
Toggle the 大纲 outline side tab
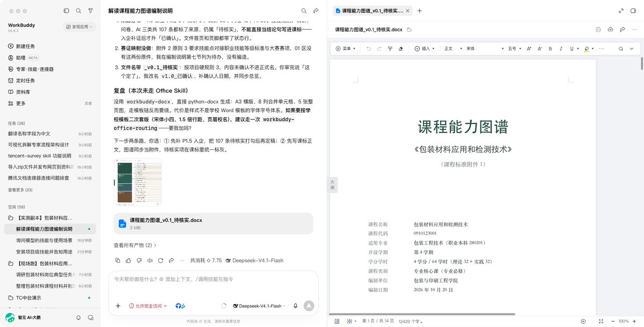tap(332, 185)
